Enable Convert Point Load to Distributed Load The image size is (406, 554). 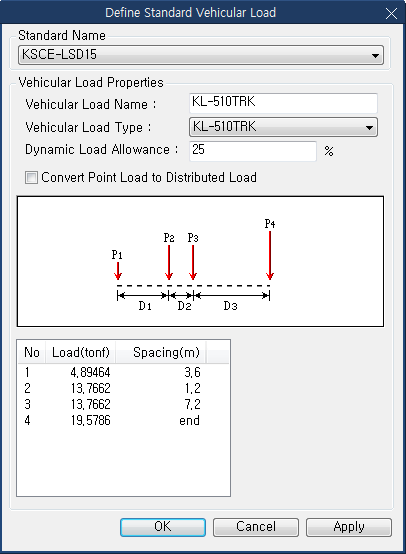[31, 177]
